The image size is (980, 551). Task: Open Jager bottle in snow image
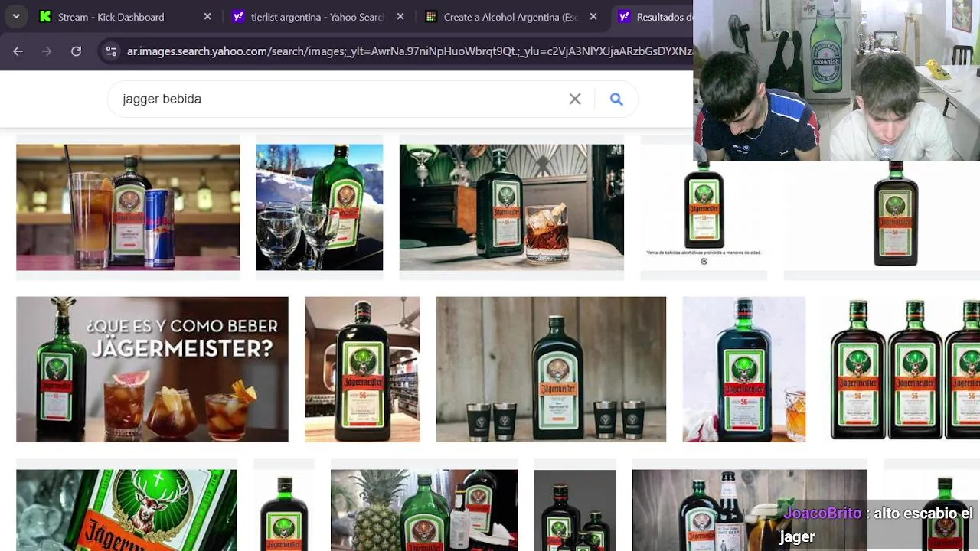point(319,207)
